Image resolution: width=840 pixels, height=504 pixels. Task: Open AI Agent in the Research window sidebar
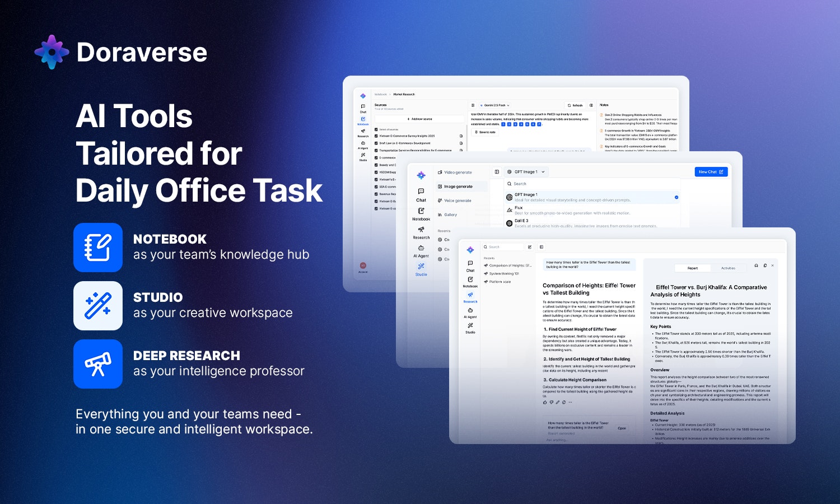(x=470, y=313)
